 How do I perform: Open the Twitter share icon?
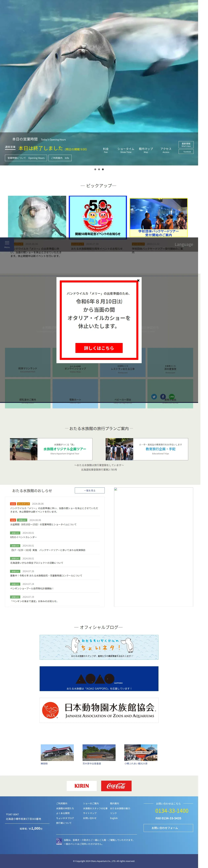(x=154, y=397)
